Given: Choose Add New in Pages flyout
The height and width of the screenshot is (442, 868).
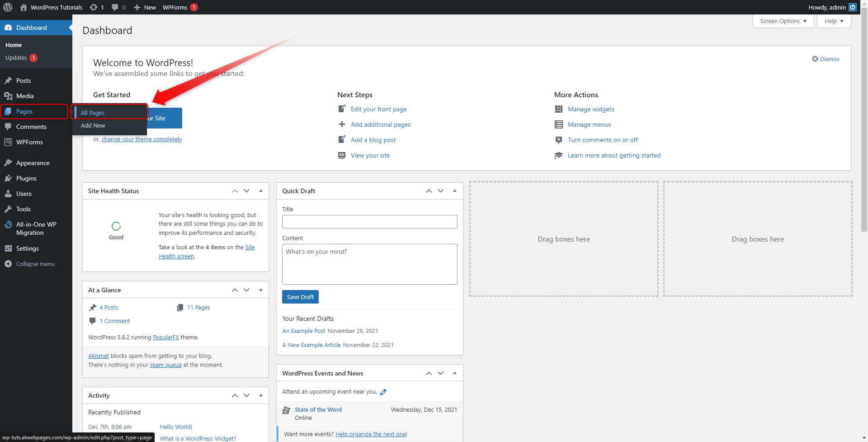Looking at the screenshot, I should coord(93,125).
